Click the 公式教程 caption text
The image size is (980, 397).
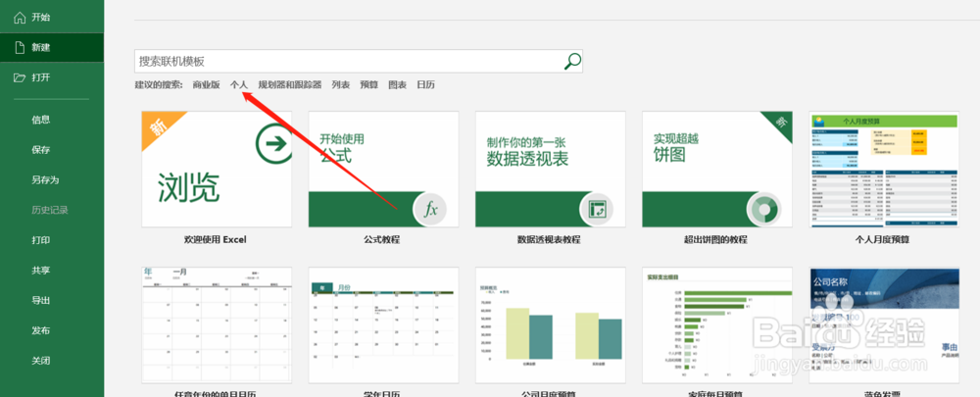click(x=382, y=239)
